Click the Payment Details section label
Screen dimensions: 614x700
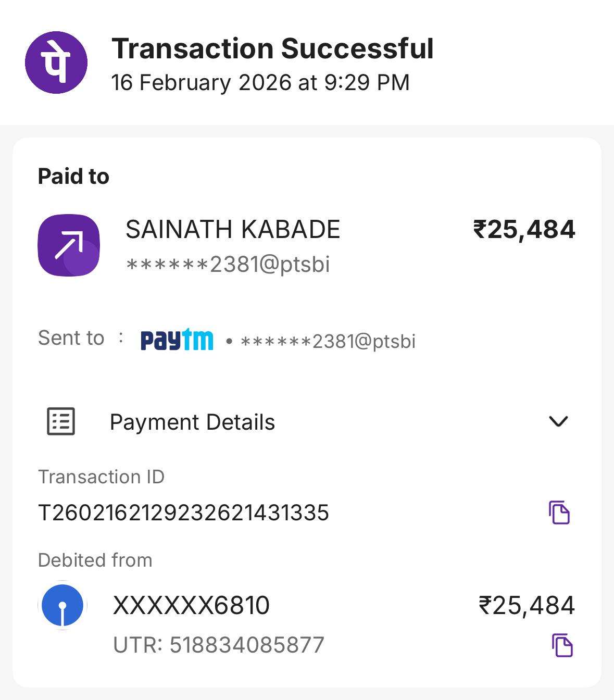(x=192, y=422)
